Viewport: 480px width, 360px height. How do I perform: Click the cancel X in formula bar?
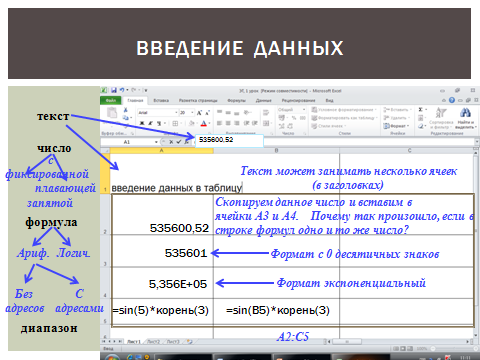[x=171, y=142]
